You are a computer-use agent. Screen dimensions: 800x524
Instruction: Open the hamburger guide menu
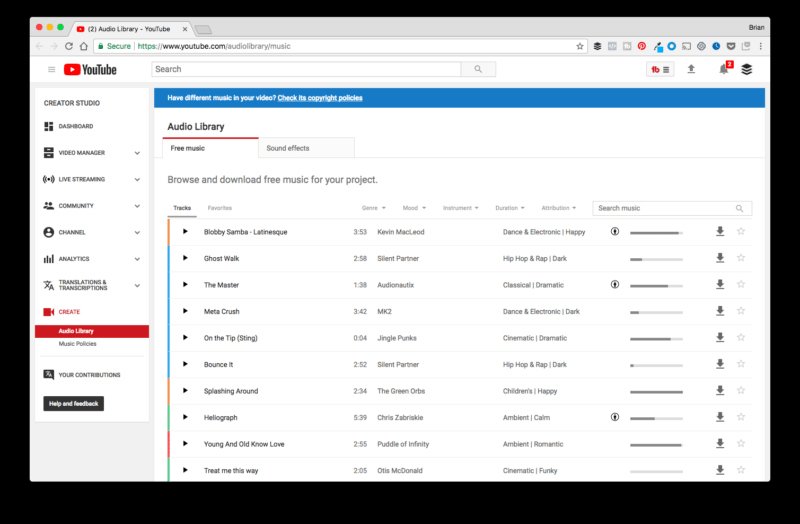[52, 69]
